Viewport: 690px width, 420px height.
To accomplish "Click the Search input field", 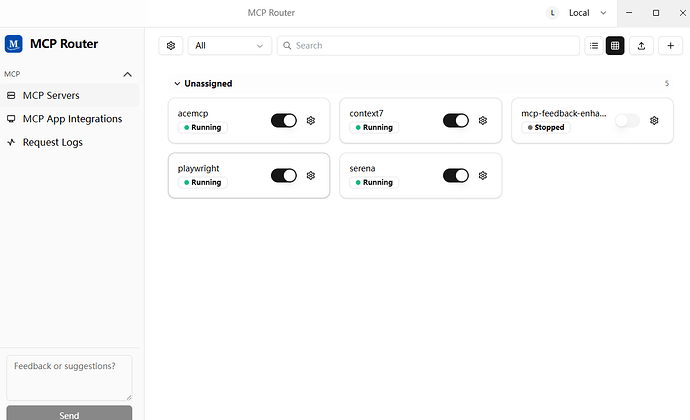I will point(428,45).
